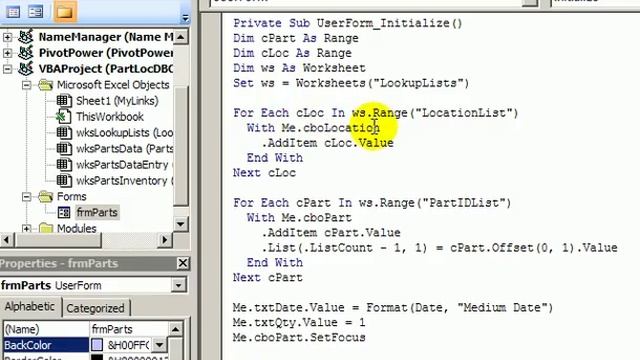Image resolution: width=640 pixels, height=360 pixels.
Task: Select frmParts under Forms
Action: click(97, 212)
